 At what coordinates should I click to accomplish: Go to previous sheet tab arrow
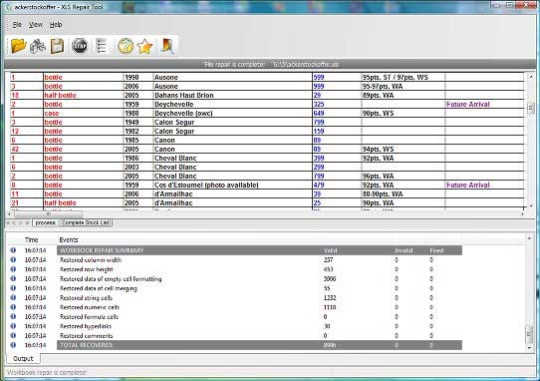(x=14, y=223)
